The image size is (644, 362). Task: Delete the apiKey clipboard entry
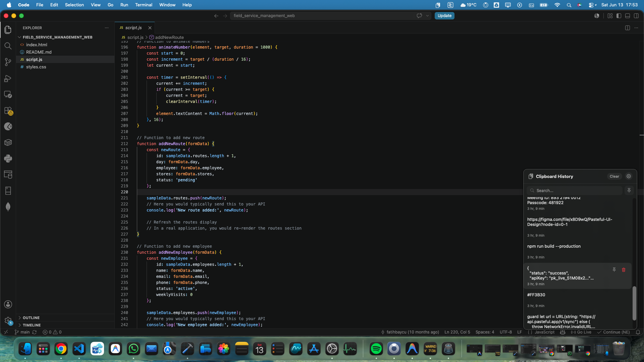pyautogui.click(x=624, y=270)
